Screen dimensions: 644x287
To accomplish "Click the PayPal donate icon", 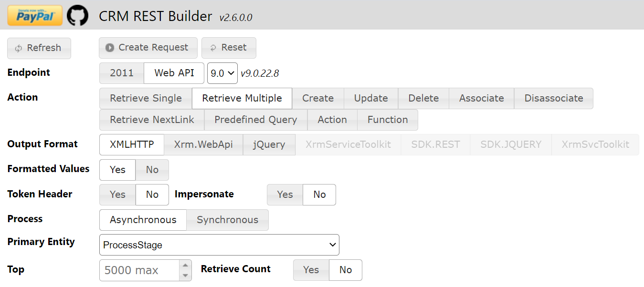I will coord(35,16).
